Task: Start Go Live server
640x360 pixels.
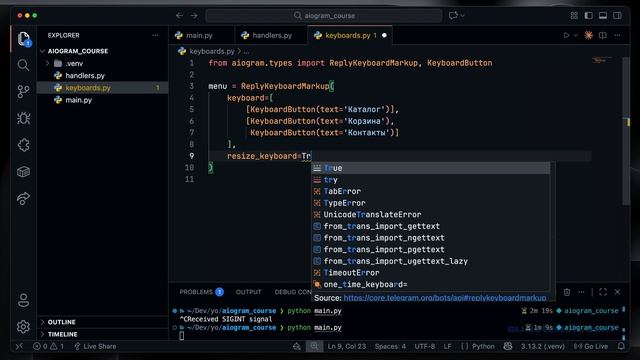Action: [591, 347]
